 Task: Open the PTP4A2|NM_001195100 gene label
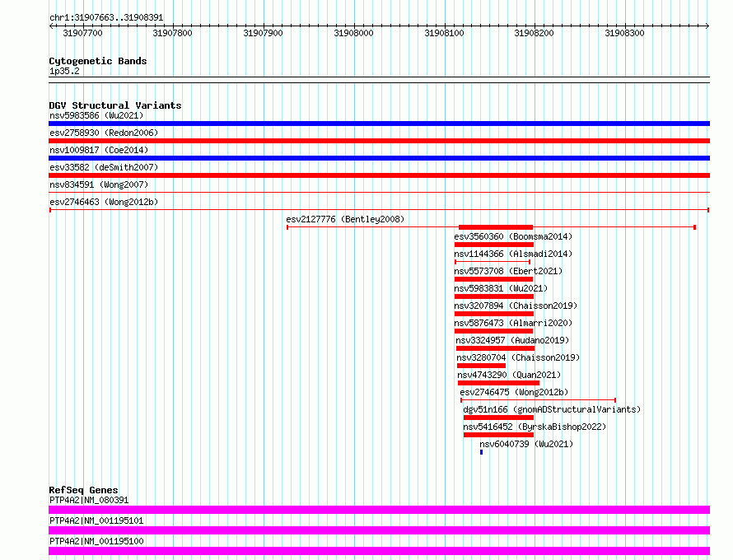96,541
